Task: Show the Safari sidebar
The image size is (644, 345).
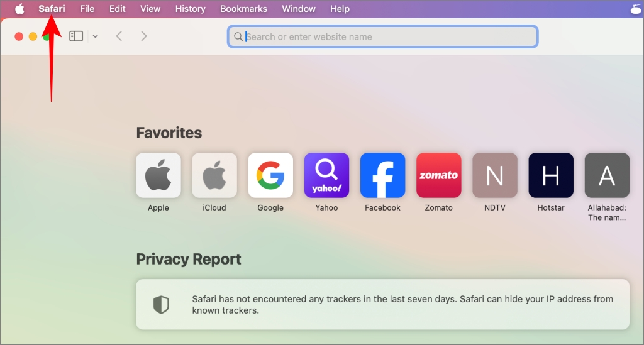Action: pyautogui.click(x=76, y=36)
